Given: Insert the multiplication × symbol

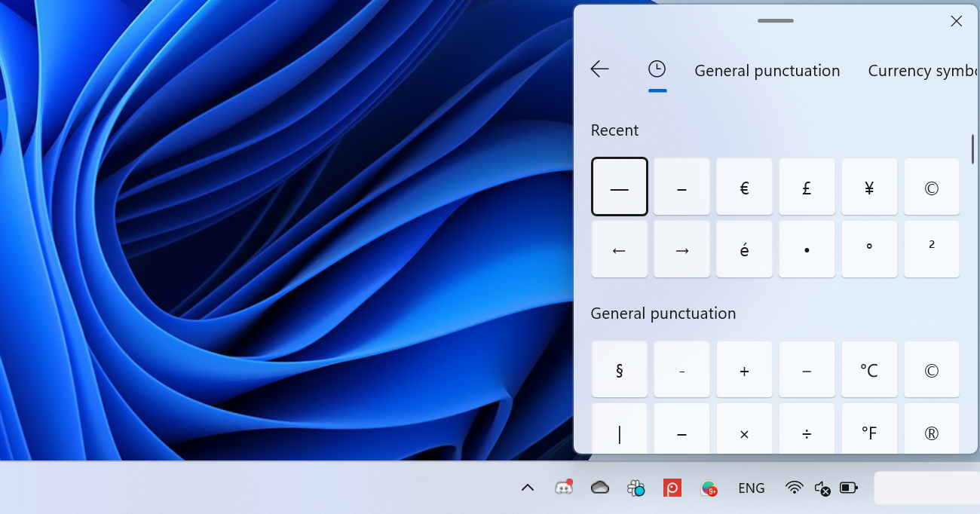Looking at the screenshot, I should pos(745,428).
